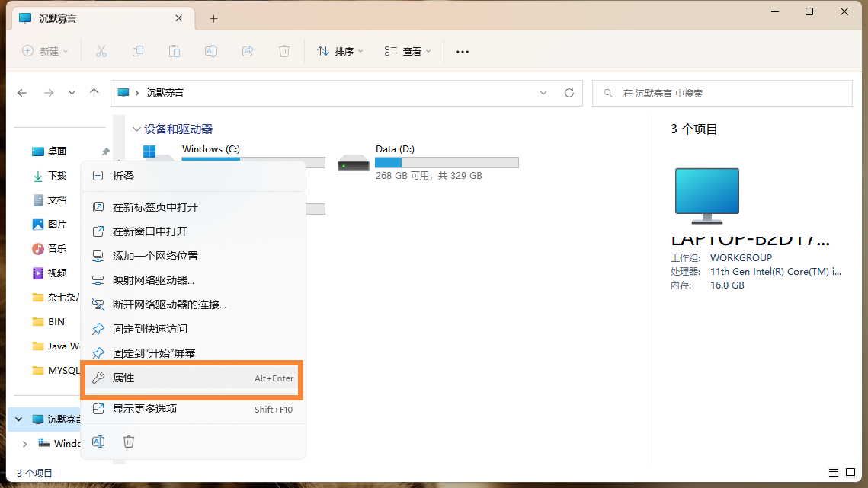Close the 沉默寡言 tab
Image resolution: width=868 pixels, height=488 pixels.
pos(178,18)
